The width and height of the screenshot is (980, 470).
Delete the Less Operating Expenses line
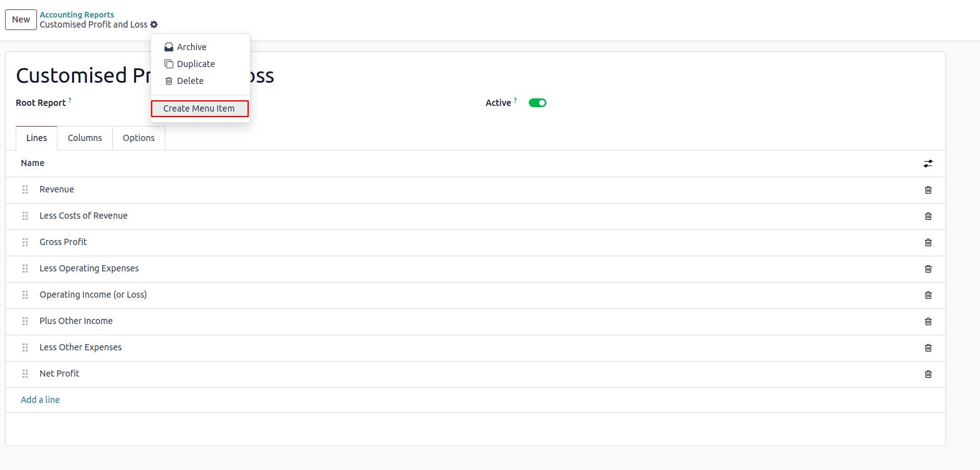928,269
